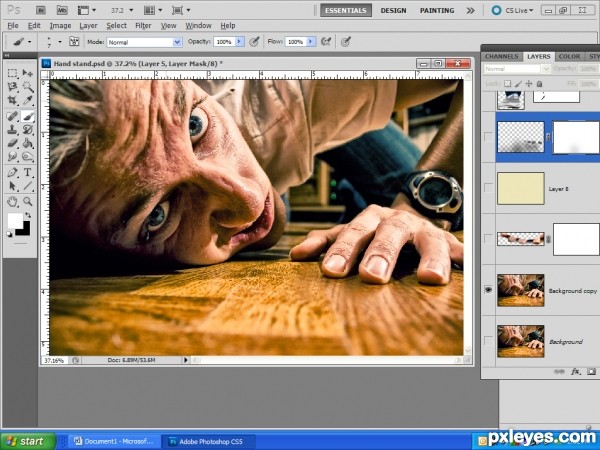
Task: Switch to the Essentials workspace
Action: 346,10
